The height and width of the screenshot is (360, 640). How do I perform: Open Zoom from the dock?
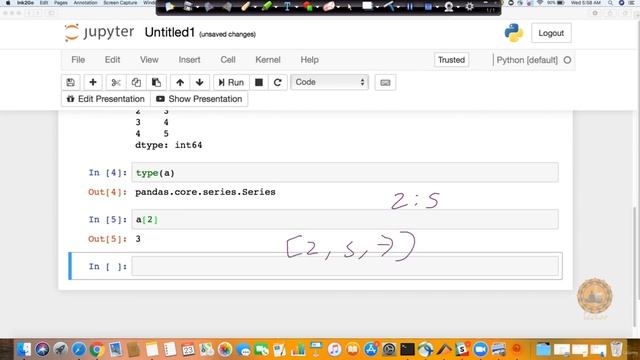pos(480,349)
